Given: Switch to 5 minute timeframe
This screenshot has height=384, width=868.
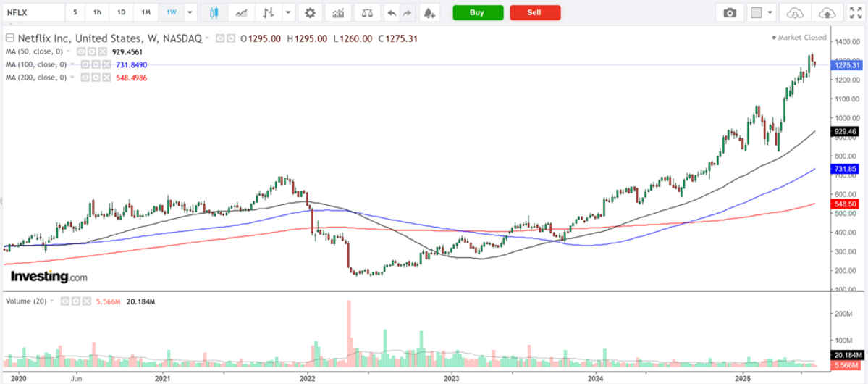Looking at the screenshot, I should click(75, 13).
